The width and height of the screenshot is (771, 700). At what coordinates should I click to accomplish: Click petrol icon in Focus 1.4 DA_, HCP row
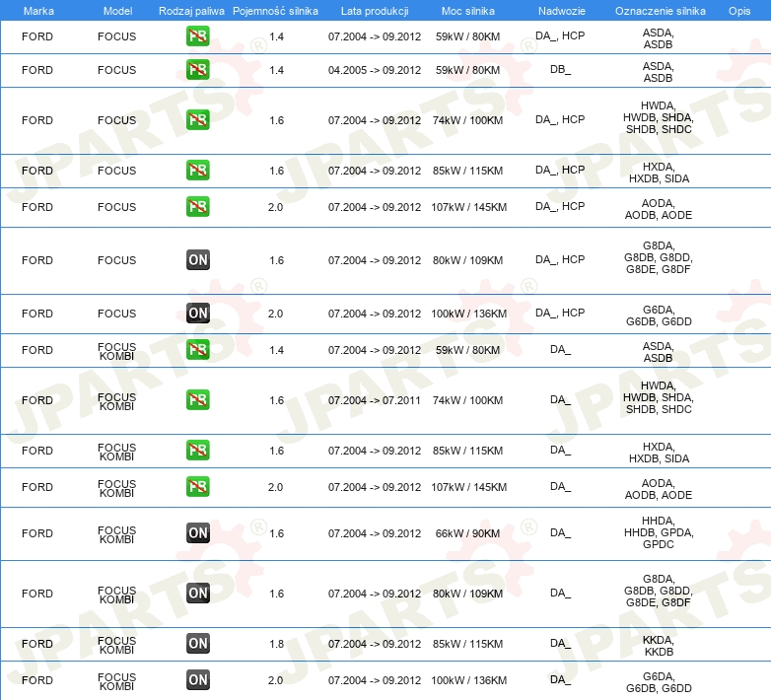pos(197,36)
